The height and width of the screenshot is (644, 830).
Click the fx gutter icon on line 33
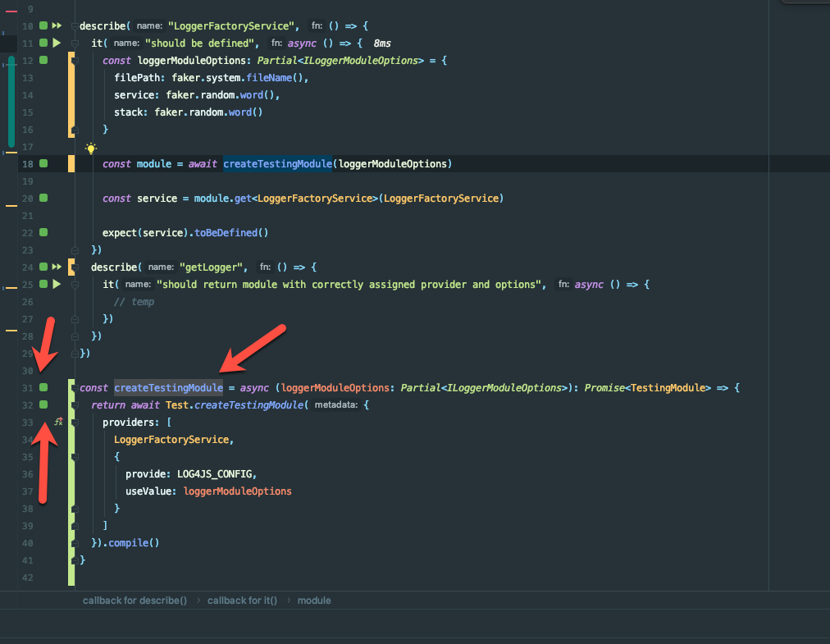click(59, 422)
